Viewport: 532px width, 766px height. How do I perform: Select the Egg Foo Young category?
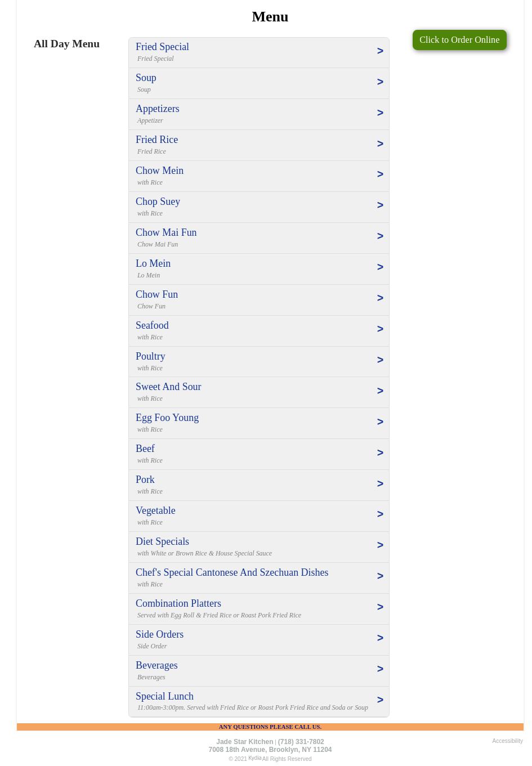[167, 418]
